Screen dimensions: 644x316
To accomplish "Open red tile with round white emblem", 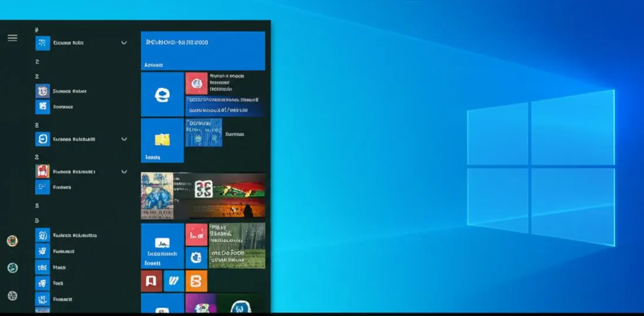I will (x=196, y=83).
